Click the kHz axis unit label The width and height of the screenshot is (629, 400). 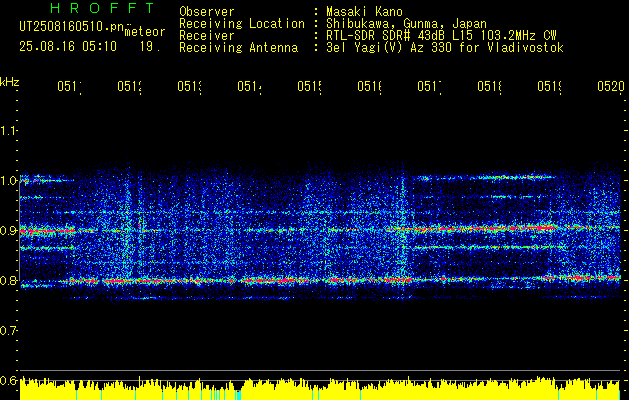10,82
